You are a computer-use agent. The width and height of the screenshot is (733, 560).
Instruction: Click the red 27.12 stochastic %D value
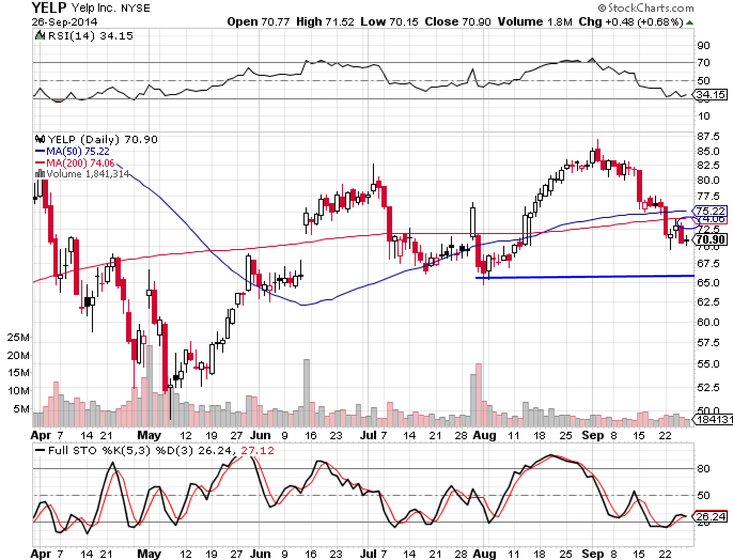point(258,450)
